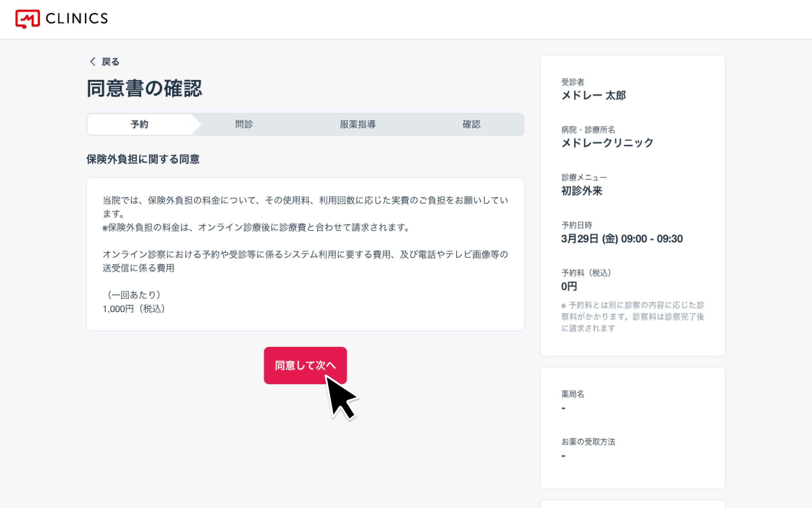Click the CLINICS wordmark text in header
Screen dimensions: 812x508
point(77,19)
